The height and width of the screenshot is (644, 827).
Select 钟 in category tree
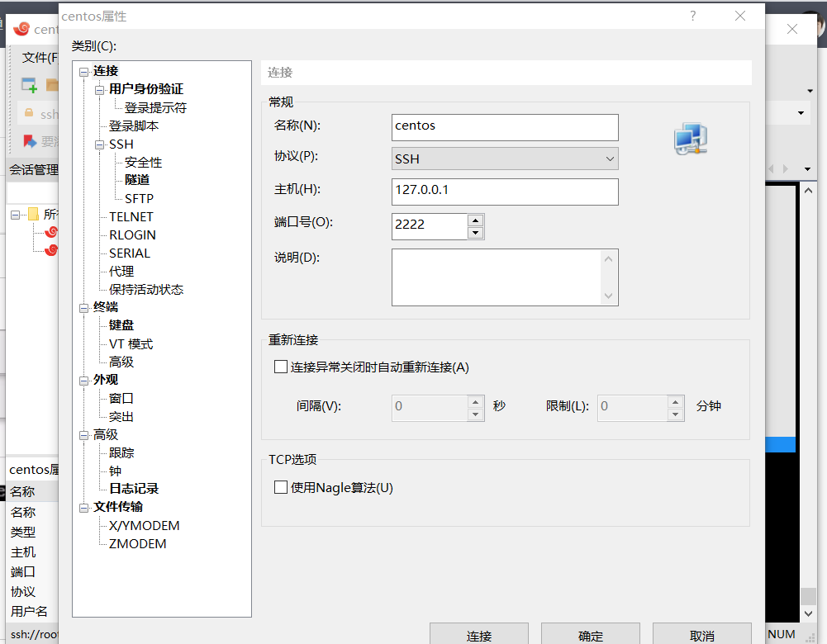click(x=115, y=471)
